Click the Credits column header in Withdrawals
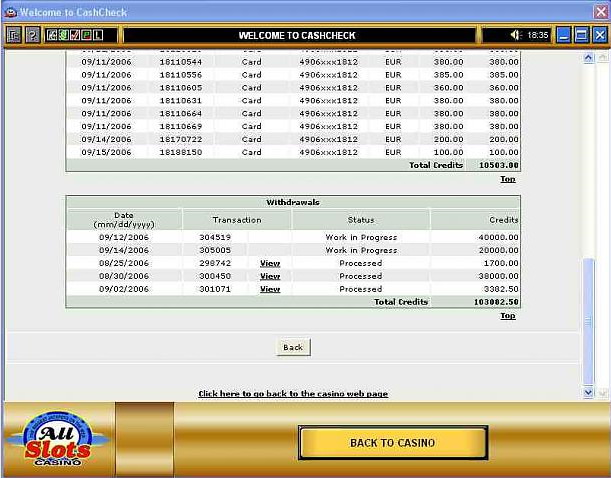 (x=504, y=220)
